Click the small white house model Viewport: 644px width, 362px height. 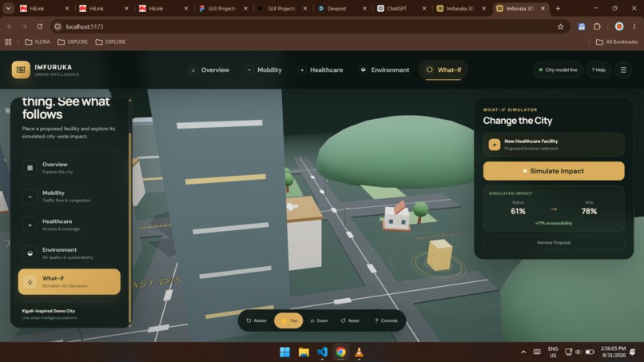(x=396, y=216)
